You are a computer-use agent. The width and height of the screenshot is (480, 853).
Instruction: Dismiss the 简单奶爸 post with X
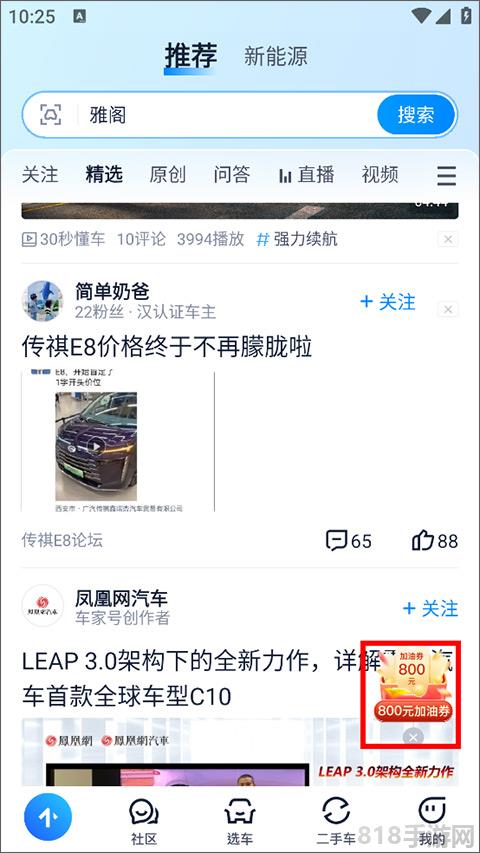click(x=448, y=310)
